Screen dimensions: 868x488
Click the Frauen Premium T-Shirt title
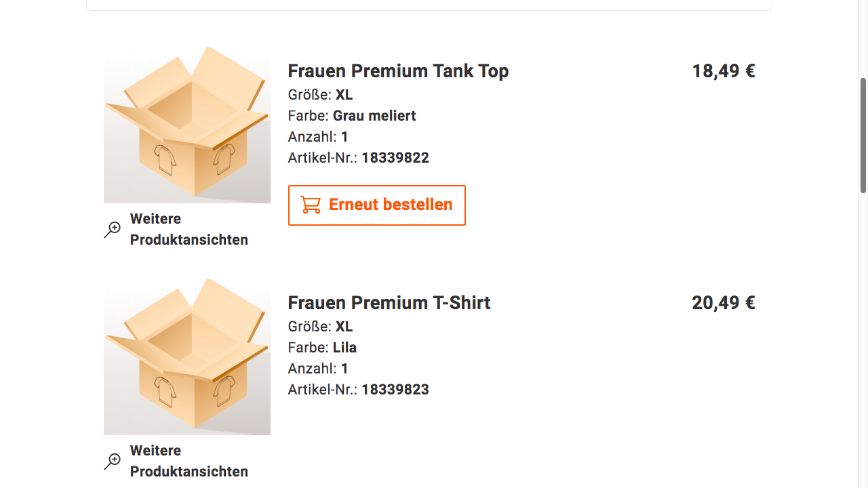click(x=389, y=303)
